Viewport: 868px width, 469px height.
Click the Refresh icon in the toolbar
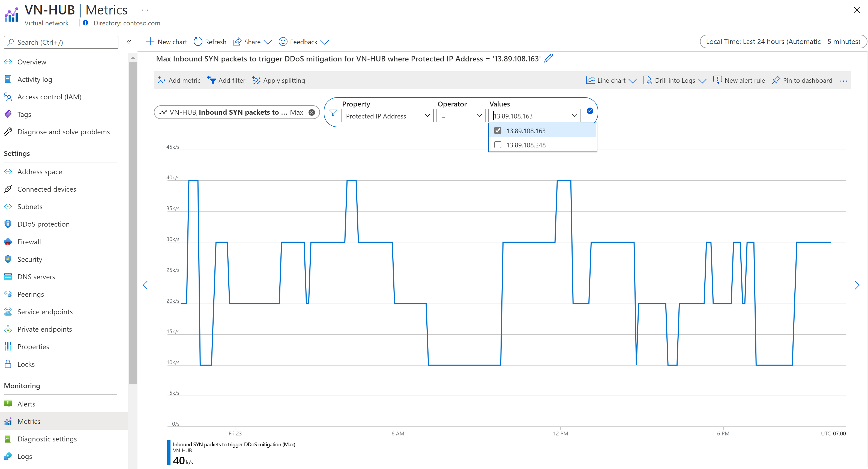[x=198, y=42]
